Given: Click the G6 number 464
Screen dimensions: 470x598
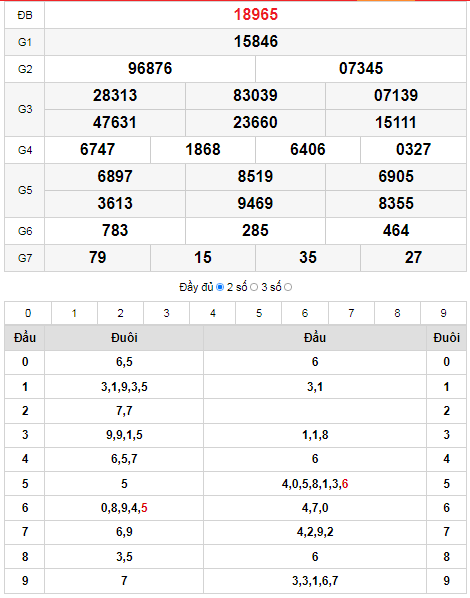Looking at the screenshot, I should (396, 230).
